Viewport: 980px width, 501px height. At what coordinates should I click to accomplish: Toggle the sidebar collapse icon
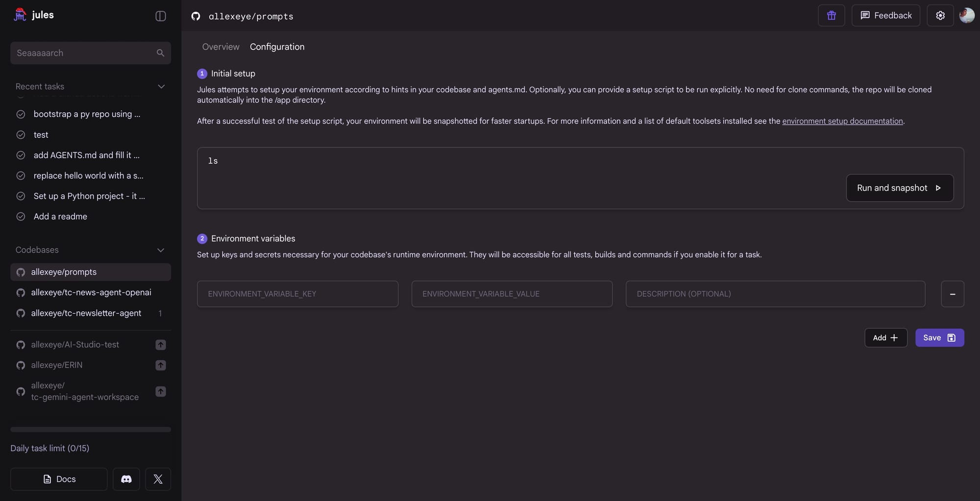click(x=161, y=16)
